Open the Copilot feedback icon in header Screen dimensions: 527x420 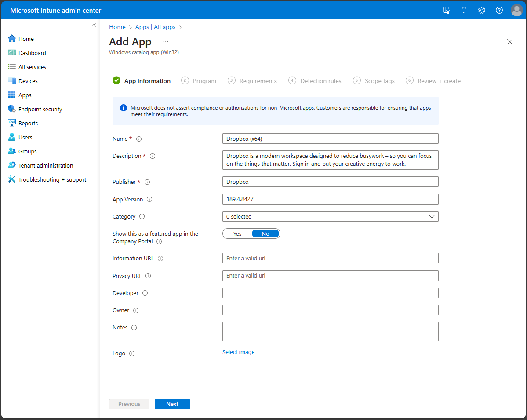tap(447, 10)
